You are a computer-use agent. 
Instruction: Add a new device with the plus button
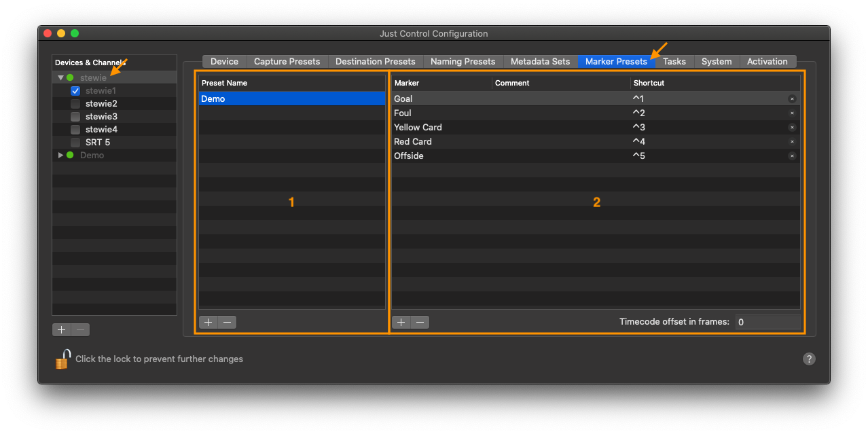[62, 329]
